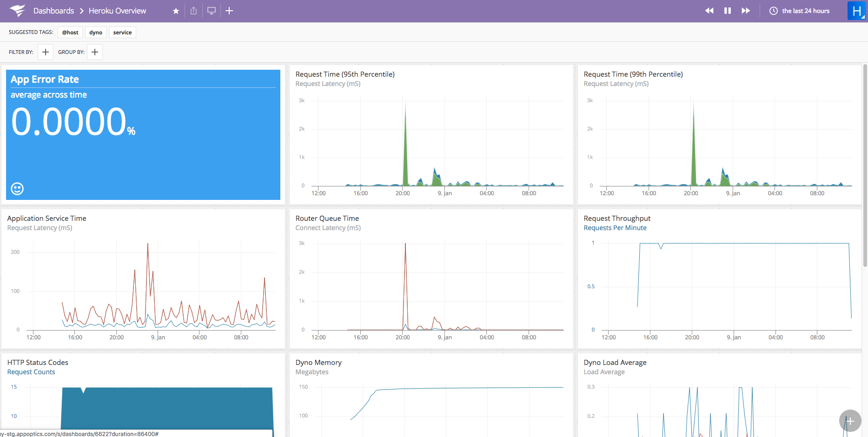The height and width of the screenshot is (437, 868).
Task: Add a new chart with the plus icon
Action: [229, 10]
